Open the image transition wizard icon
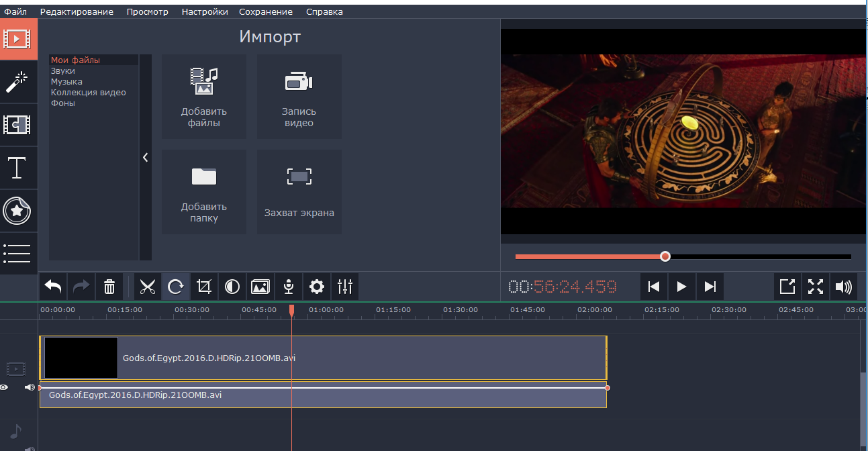The width and height of the screenshot is (868, 451). [260, 287]
